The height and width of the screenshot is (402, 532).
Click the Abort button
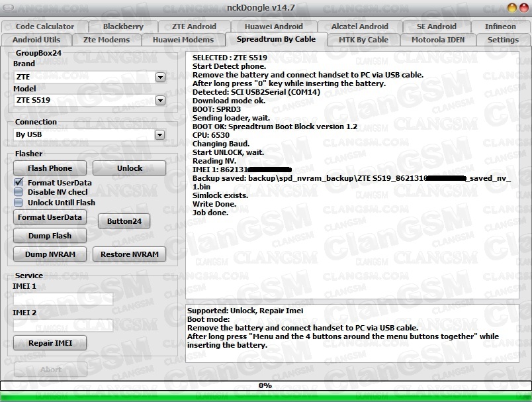(x=50, y=370)
